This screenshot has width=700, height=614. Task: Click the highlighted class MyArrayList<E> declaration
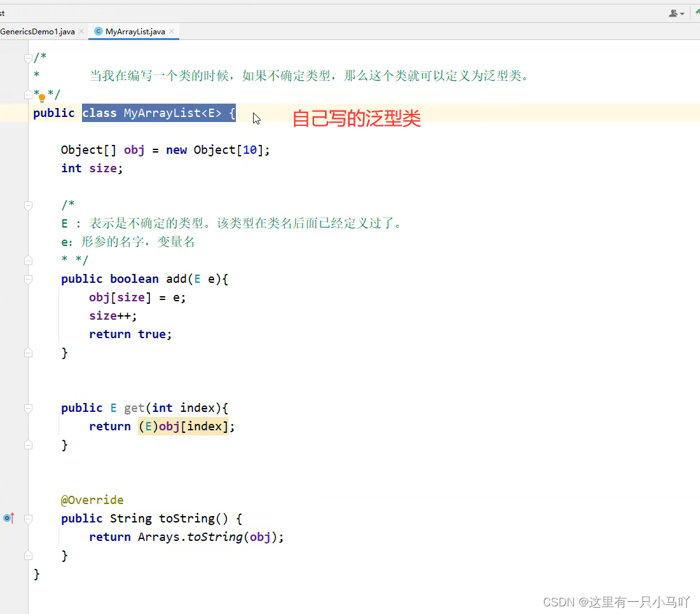coord(159,113)
